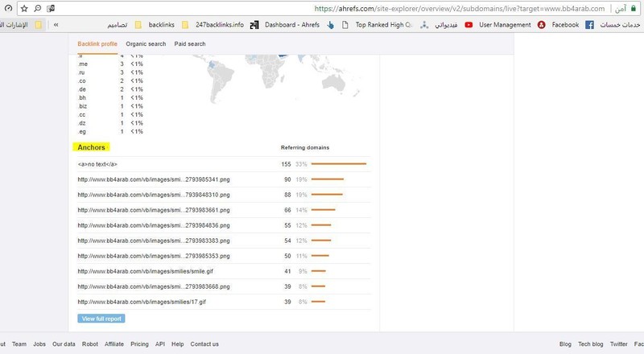Click the translate page icon in address bar
Screen dimensions: 644x354
(x=51, y=8)
